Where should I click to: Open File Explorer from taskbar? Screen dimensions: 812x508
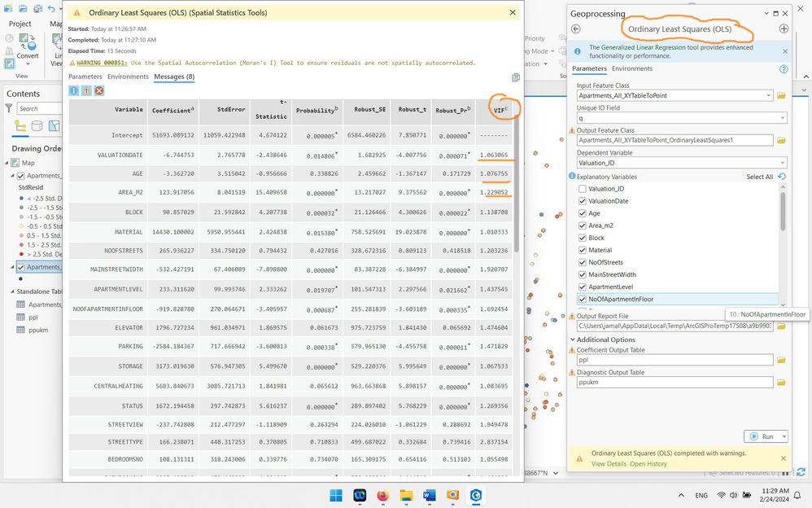point(406,496)
